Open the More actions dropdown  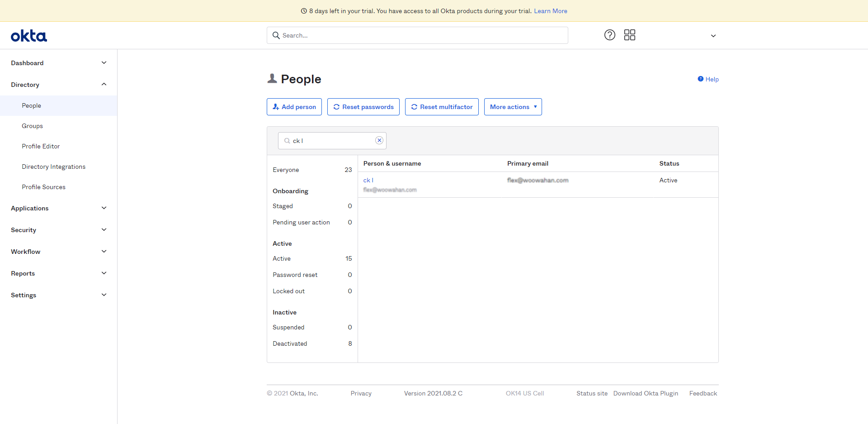point(513,107)
